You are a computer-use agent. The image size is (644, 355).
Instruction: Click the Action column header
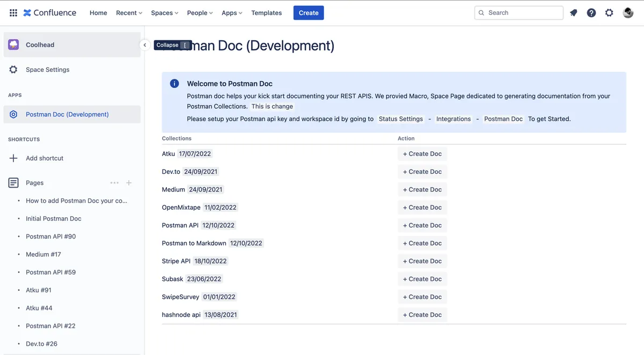tap(406, 138)
